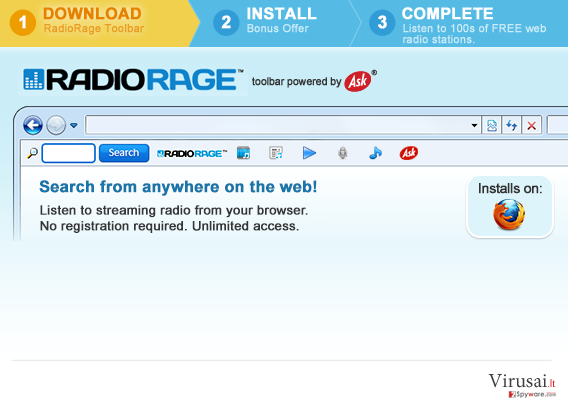Open the navigation history dropdown arrow
The height and width of the screenshot is (406, 568).
[x=74, y=126]
